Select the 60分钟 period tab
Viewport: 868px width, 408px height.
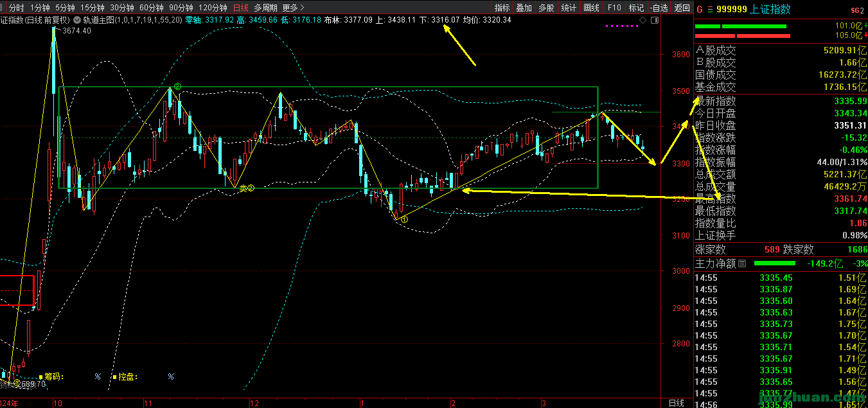tap(152, 8)
